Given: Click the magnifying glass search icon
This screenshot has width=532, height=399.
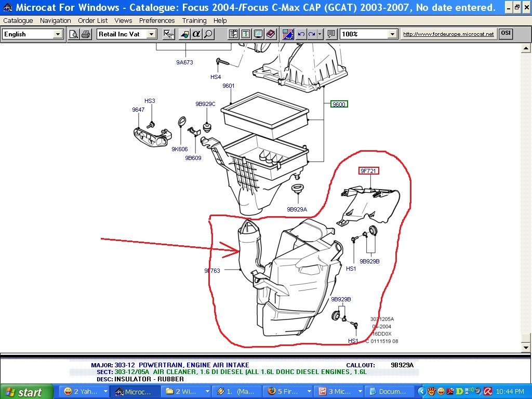Looking at the screenshot, I should pos(208,34).
